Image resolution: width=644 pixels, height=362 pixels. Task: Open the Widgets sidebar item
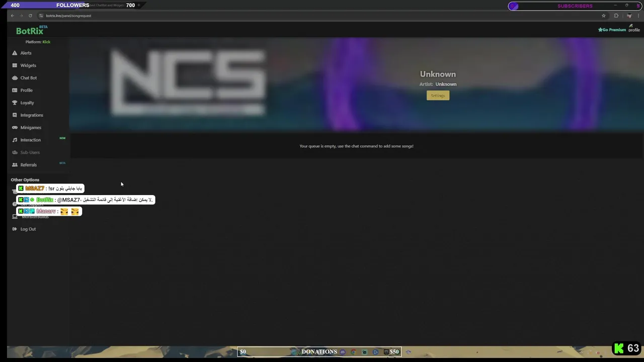tap(28, 65)
